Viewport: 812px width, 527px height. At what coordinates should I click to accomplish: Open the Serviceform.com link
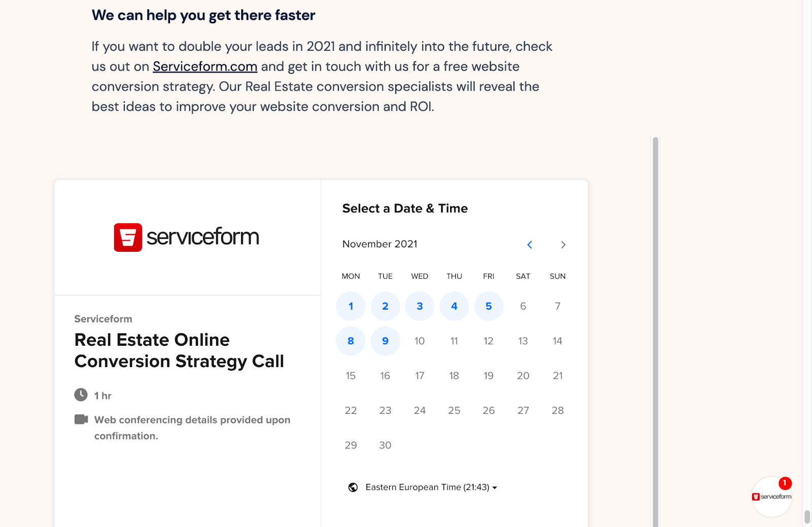click(x=205, y=67)
